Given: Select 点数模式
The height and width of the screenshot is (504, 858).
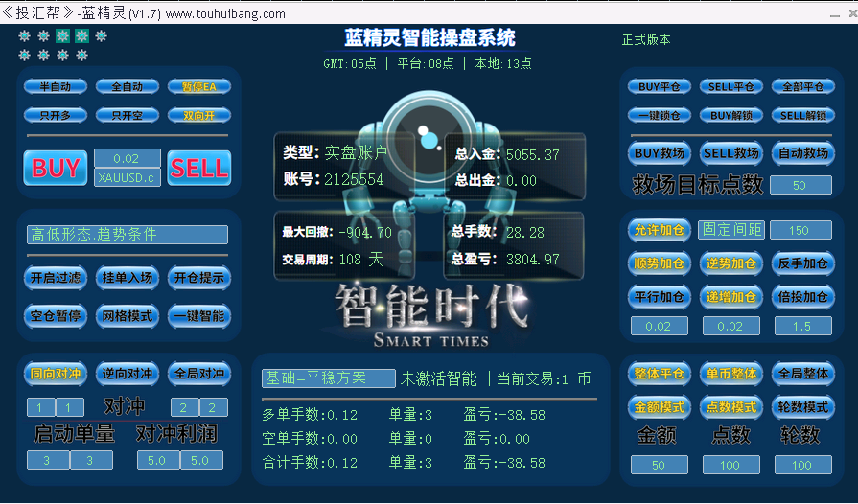Looking at the screenshot, I should [x=731, y=407].
